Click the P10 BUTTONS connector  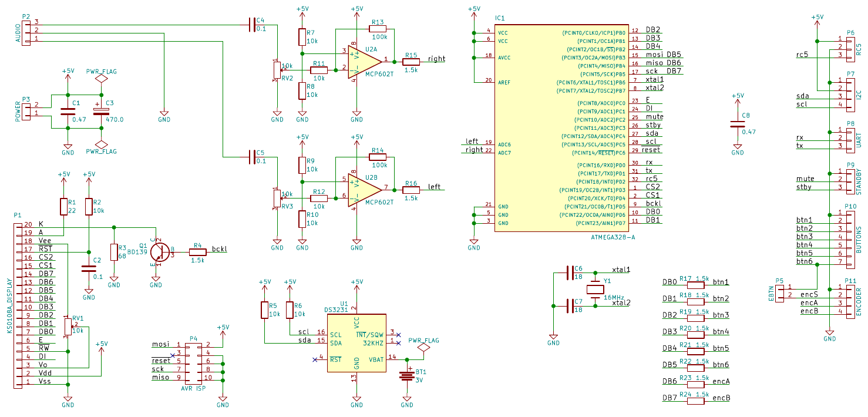tap(851, 240)
